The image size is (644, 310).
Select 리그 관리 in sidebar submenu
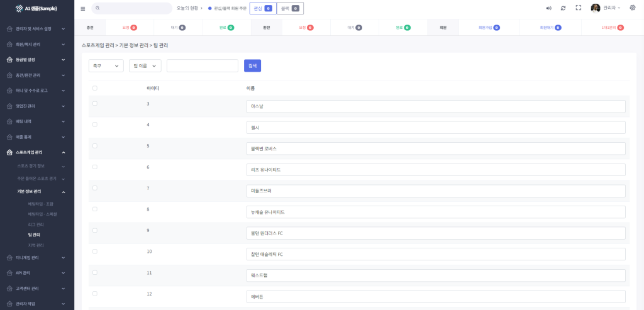click(x=36, y=224)
